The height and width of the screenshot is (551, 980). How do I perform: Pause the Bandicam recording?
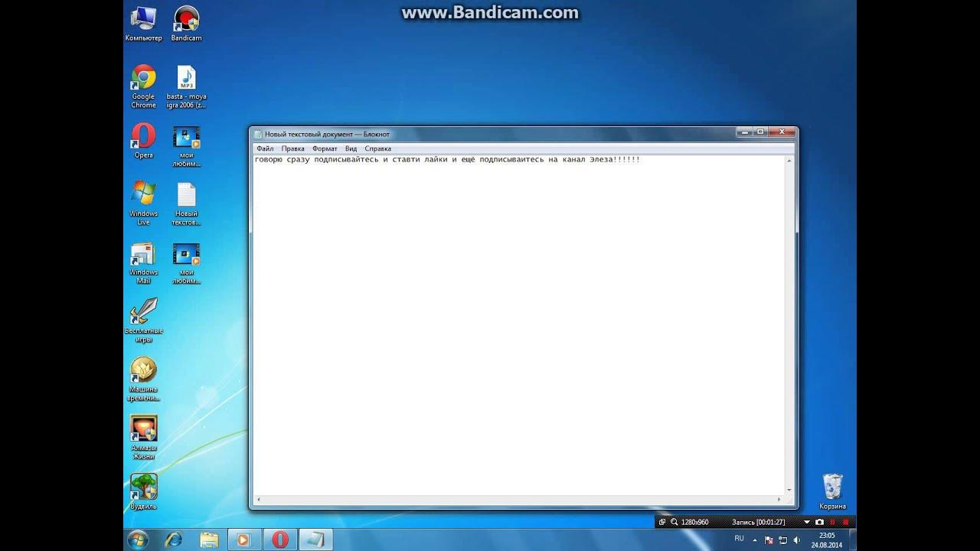coord(832,522)
